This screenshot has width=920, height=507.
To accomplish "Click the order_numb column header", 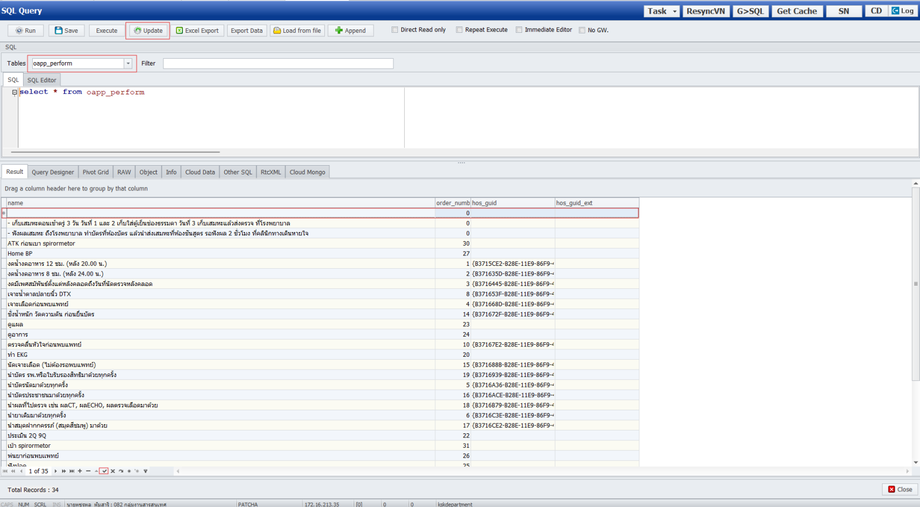I will click(x=452, y=202).
